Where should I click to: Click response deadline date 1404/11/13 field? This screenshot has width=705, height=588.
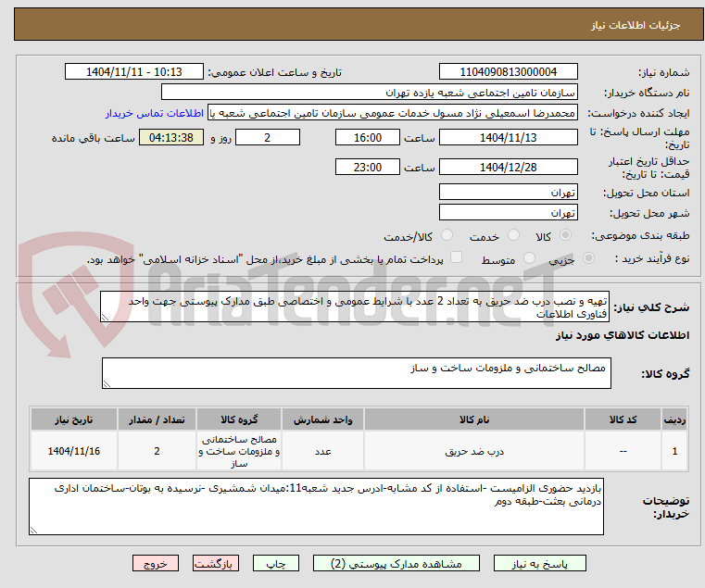coord(508,138)
